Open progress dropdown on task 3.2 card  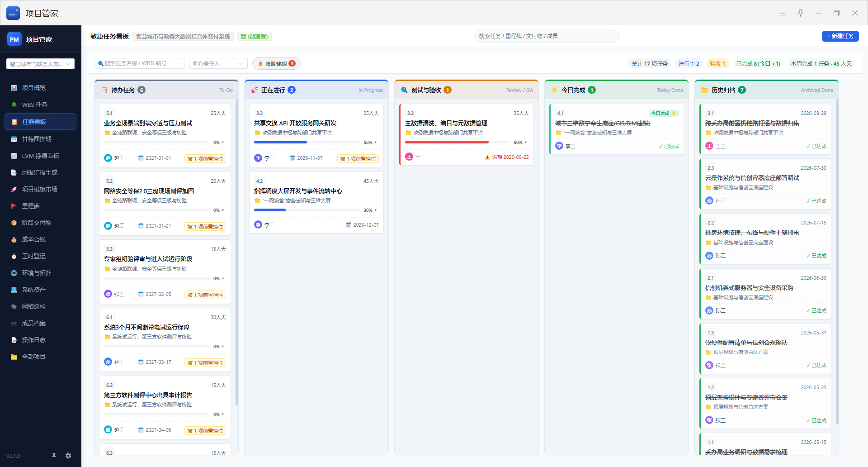point(520,143)
